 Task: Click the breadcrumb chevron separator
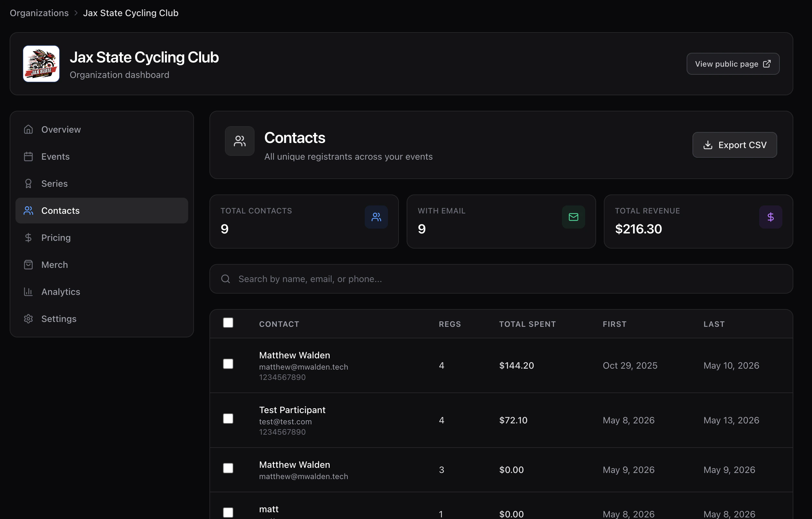click(76, 13)
